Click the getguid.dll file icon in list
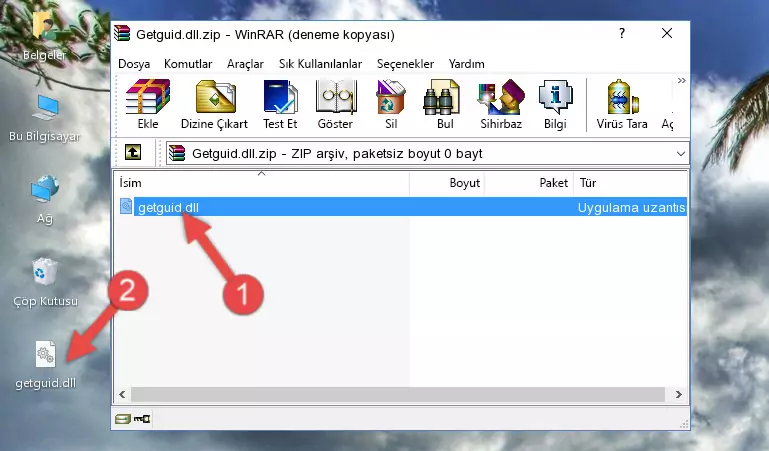The width and height of the screenshot is (769, 451). tap(126, 206)
